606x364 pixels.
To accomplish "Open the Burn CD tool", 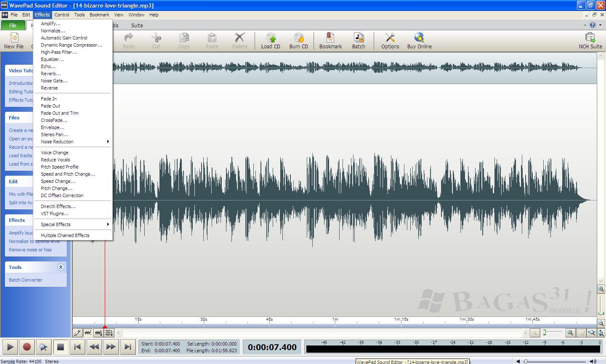I will tap(298, 41).
